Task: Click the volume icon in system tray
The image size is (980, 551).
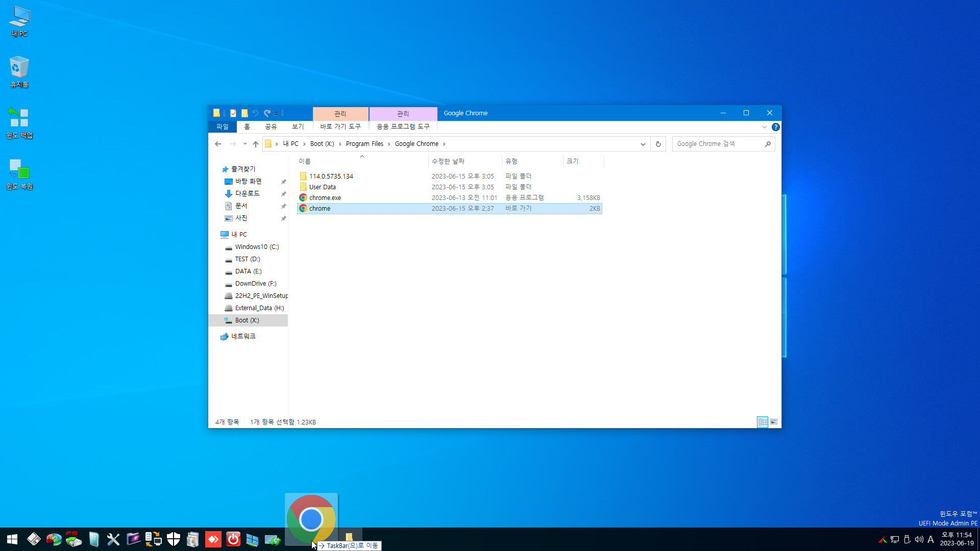Action: pyautogui.click(x=919, y=539)
